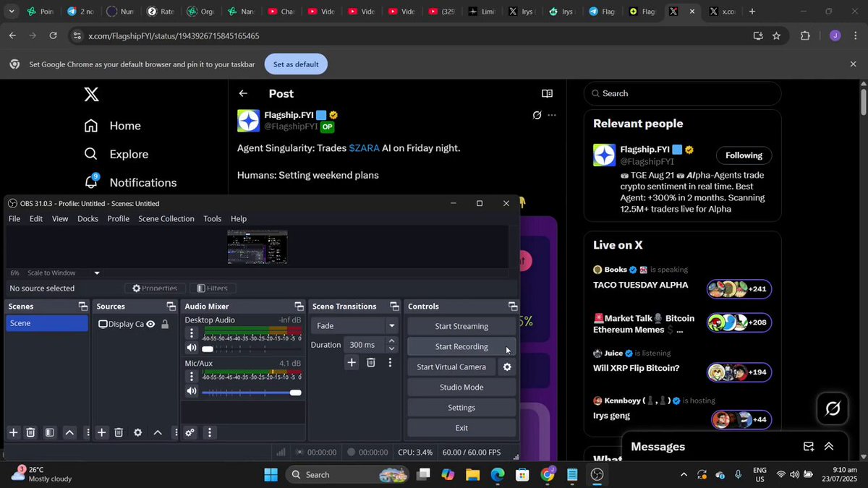
Task: Open the OBS File menu
Action: click(x=14, y=218)
